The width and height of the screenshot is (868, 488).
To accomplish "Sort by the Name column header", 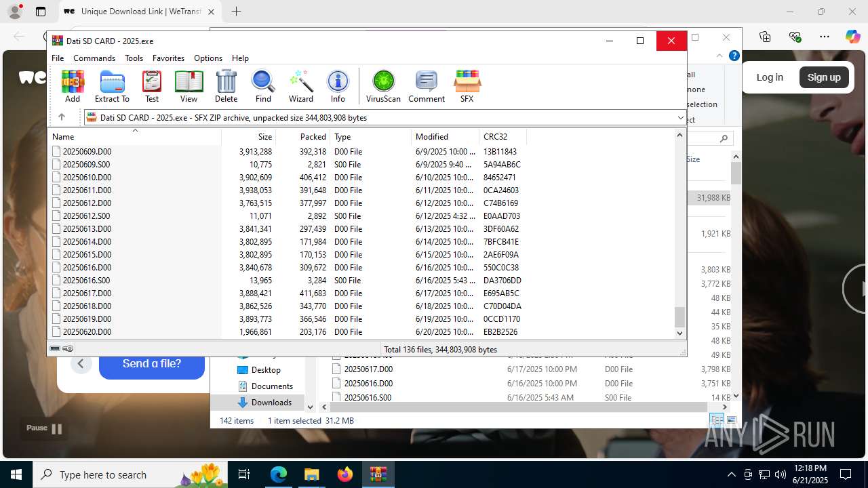I will 135,136.
